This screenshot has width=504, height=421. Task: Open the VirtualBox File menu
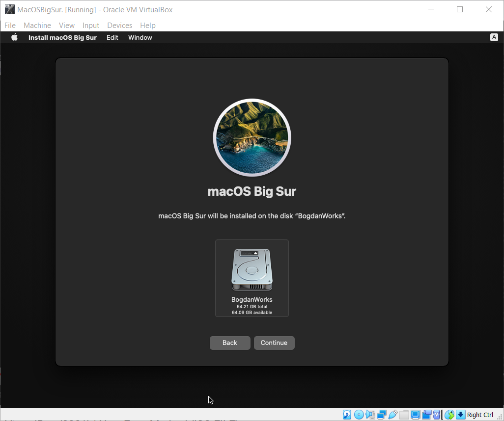[10, 26]
